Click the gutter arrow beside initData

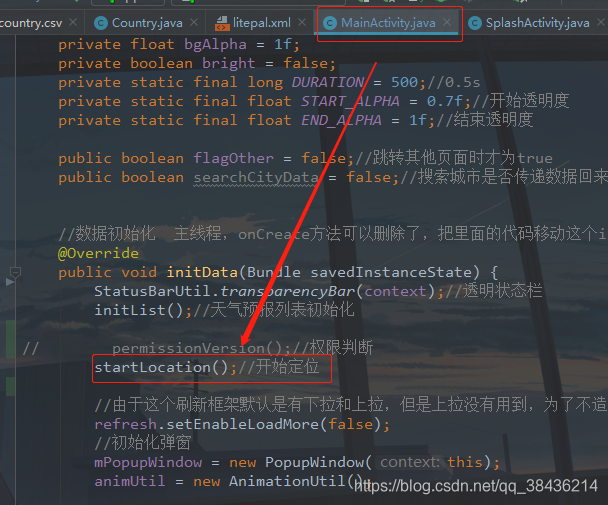pos(10,282)
